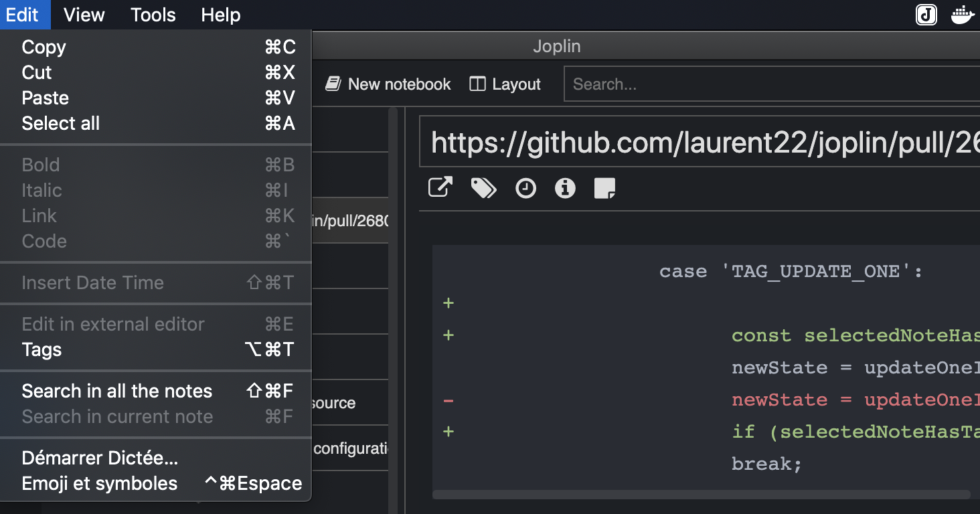Open the Tools menu
The image size is (980, 514).
[153, 15]
